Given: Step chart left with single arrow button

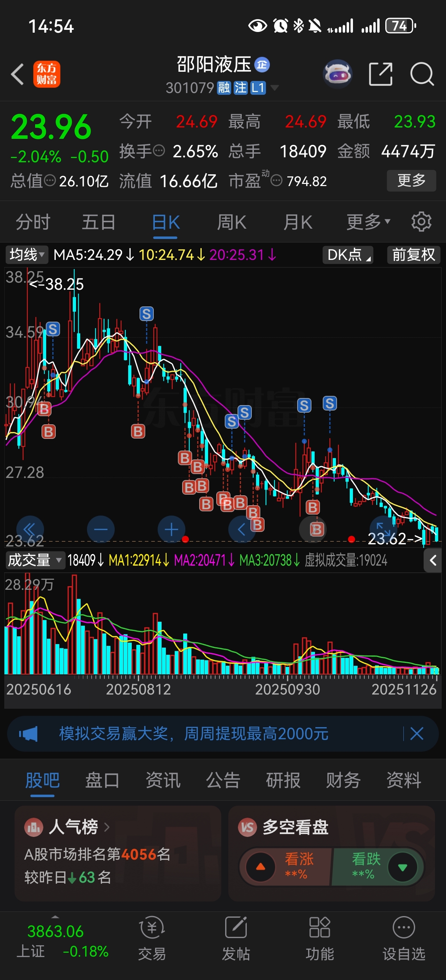Looking at the screenshot, I should [x=242, y=529].
